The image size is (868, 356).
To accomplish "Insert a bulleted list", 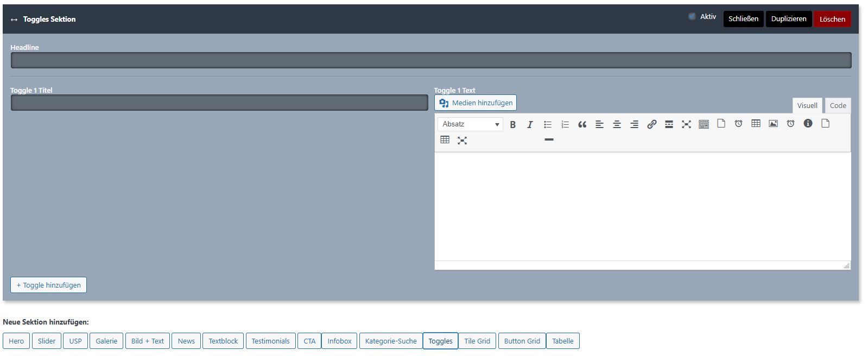I will tap(547, 124).
